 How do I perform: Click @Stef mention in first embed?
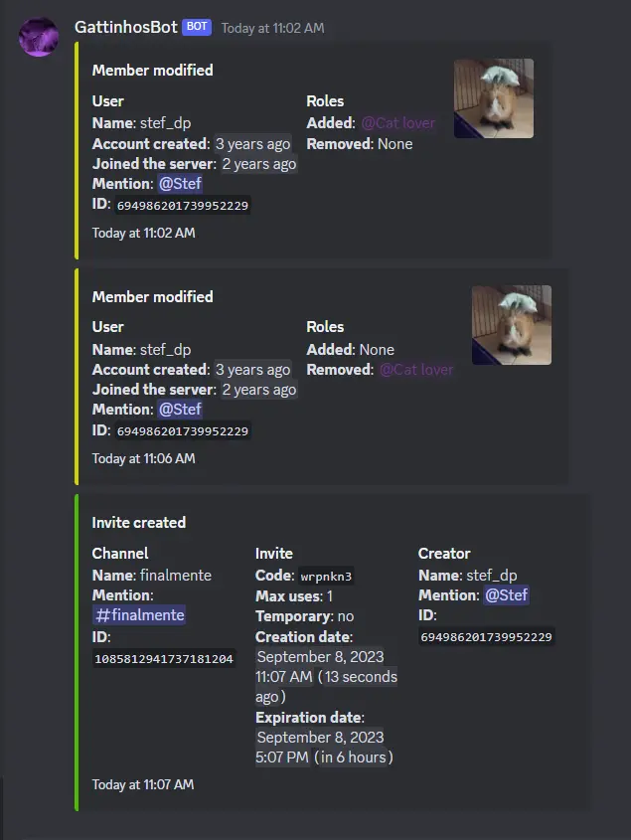coord(180,184)
